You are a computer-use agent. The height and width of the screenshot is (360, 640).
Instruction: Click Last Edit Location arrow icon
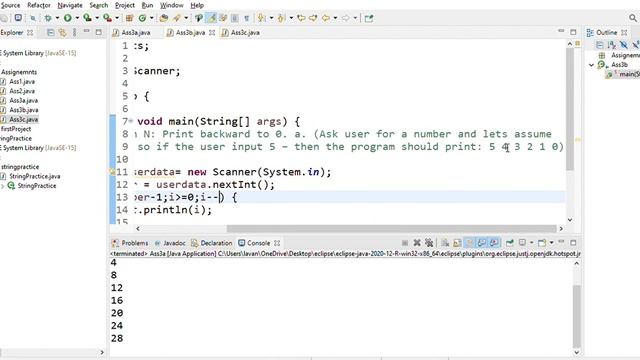(301, 18)
